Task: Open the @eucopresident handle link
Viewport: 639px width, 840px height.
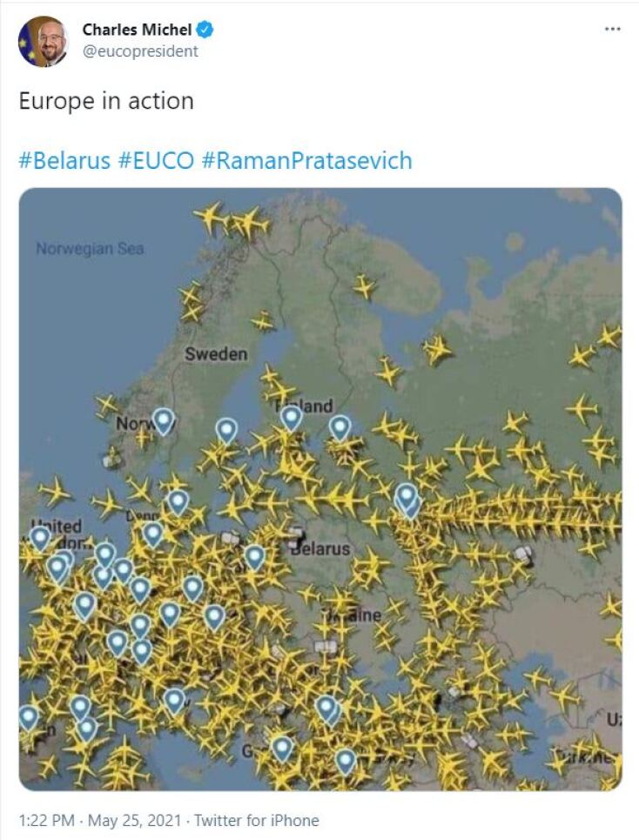Action: 140,50
